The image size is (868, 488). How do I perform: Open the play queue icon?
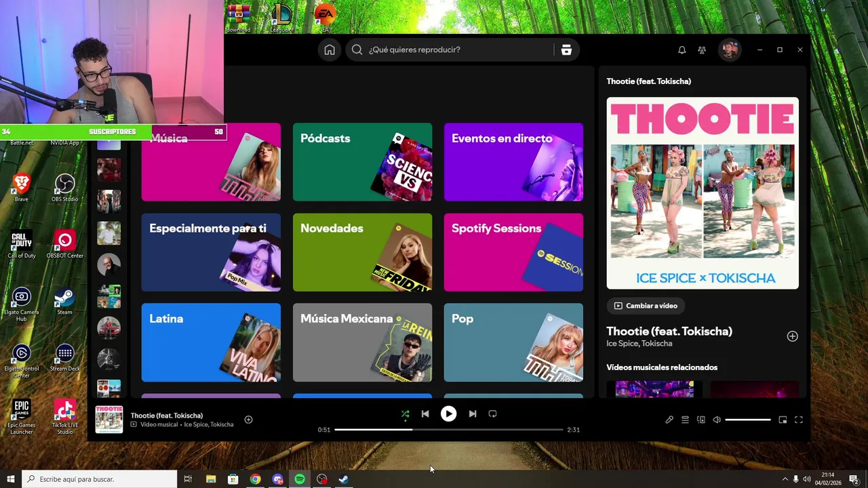pos(685,420)
